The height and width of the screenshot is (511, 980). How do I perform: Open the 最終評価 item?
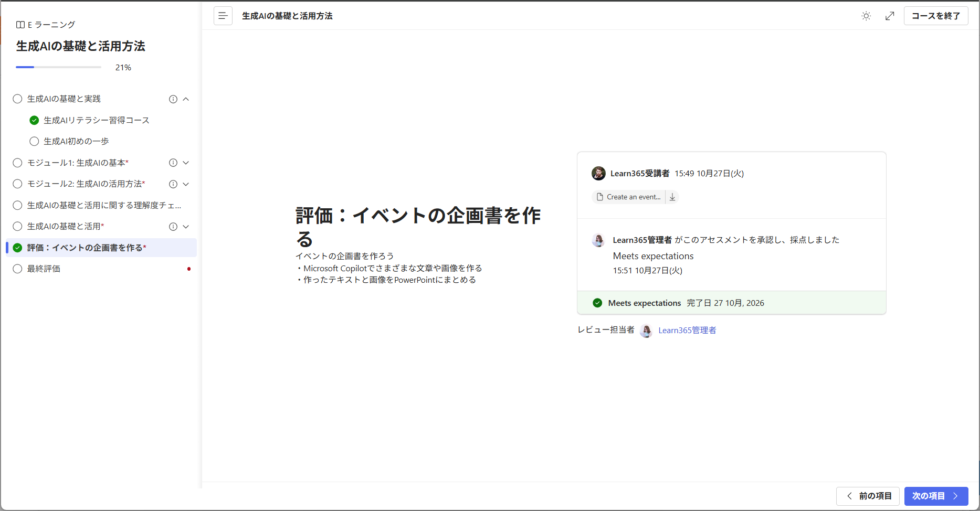pos(44,269)
